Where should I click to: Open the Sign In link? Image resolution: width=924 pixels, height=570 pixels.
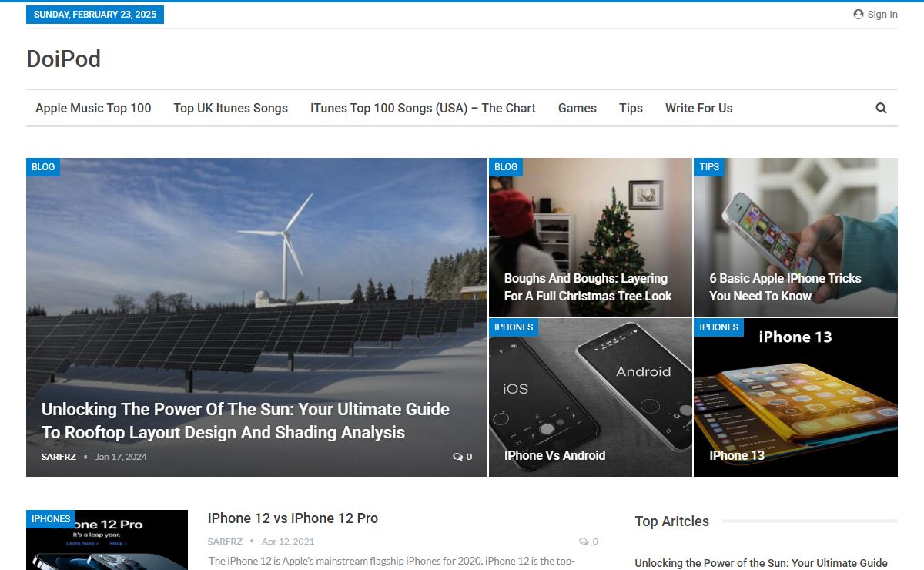point(882,14)
